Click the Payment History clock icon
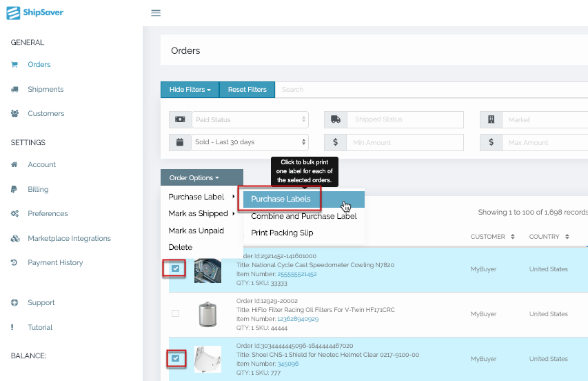This screenshot has width=588, height=381. [x=14, y=263]
